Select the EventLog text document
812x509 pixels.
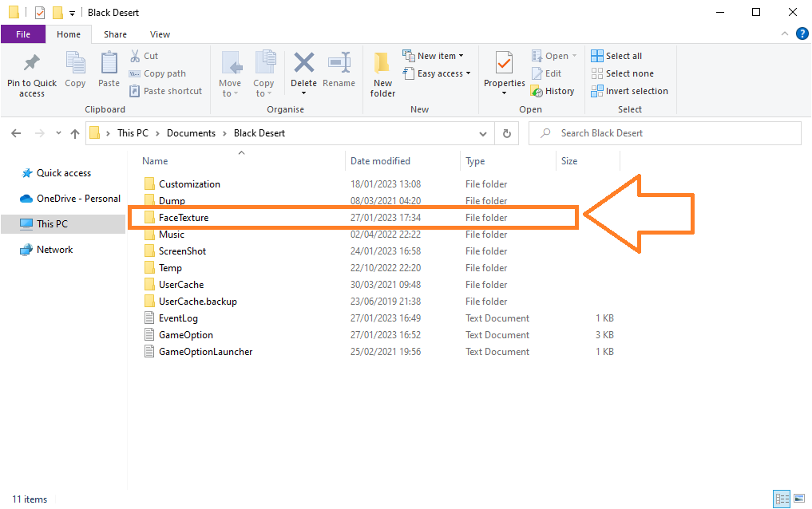pyautogui.click(x=178, y=318)
